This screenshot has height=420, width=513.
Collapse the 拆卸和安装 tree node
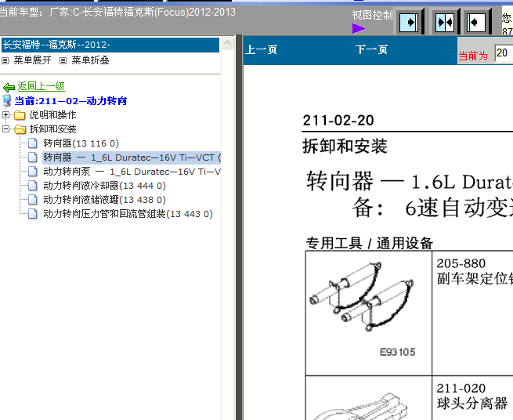5,129
